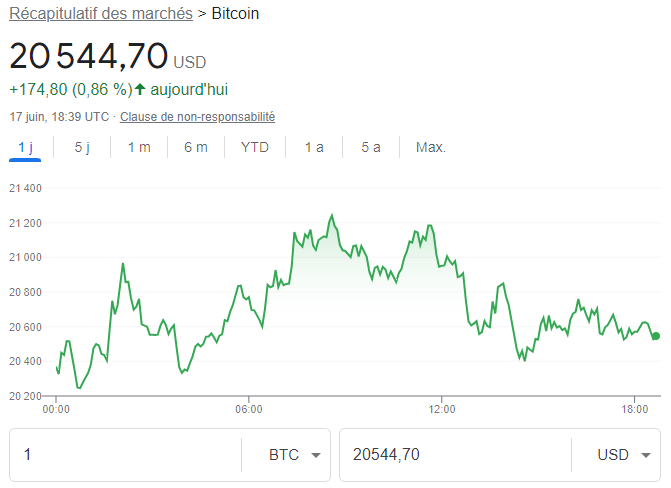671x488 pixels.
Task: Click the green end-point dot on chart
Action: coord(656,336)
